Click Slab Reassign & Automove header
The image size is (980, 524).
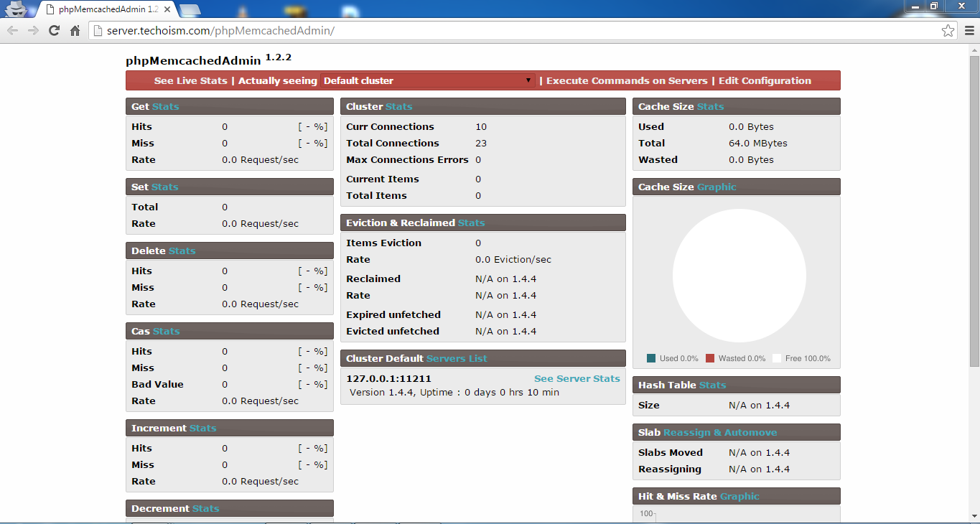click(x=737, y=432)
